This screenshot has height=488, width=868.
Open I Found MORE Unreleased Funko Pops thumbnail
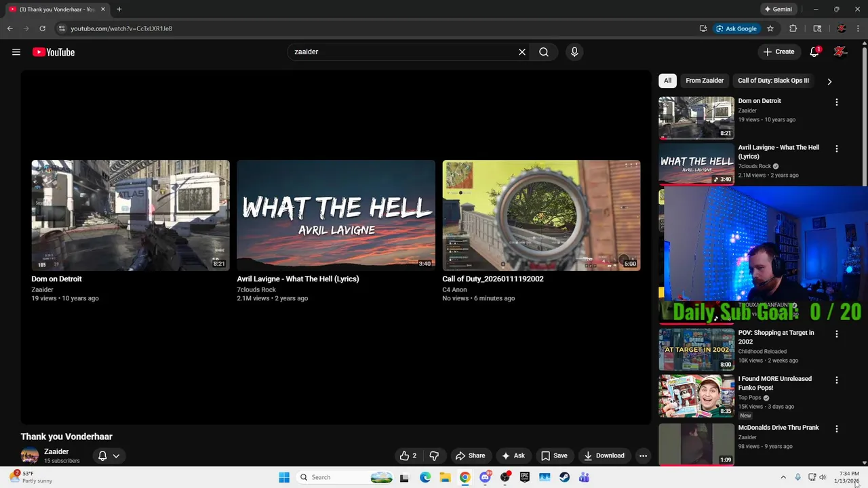[696, 396]
